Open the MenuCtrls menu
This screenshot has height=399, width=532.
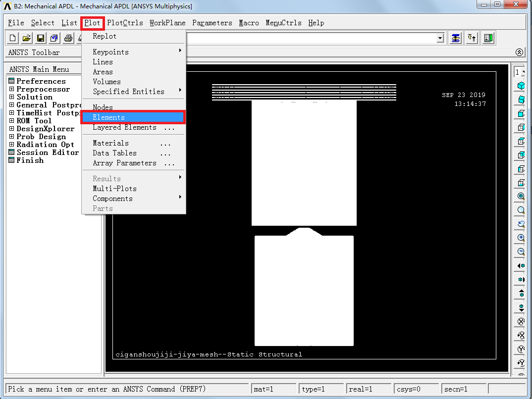(x=283, y=23)
